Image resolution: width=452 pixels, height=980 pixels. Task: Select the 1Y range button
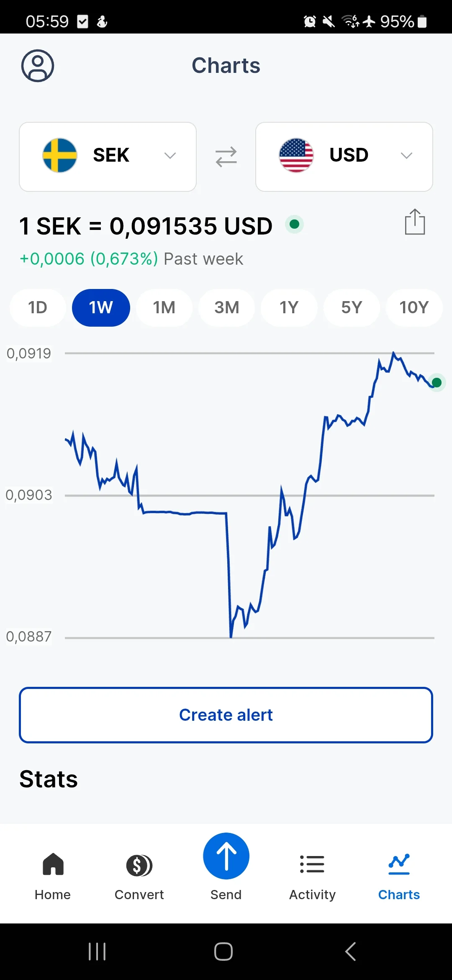tap(289, 308)
